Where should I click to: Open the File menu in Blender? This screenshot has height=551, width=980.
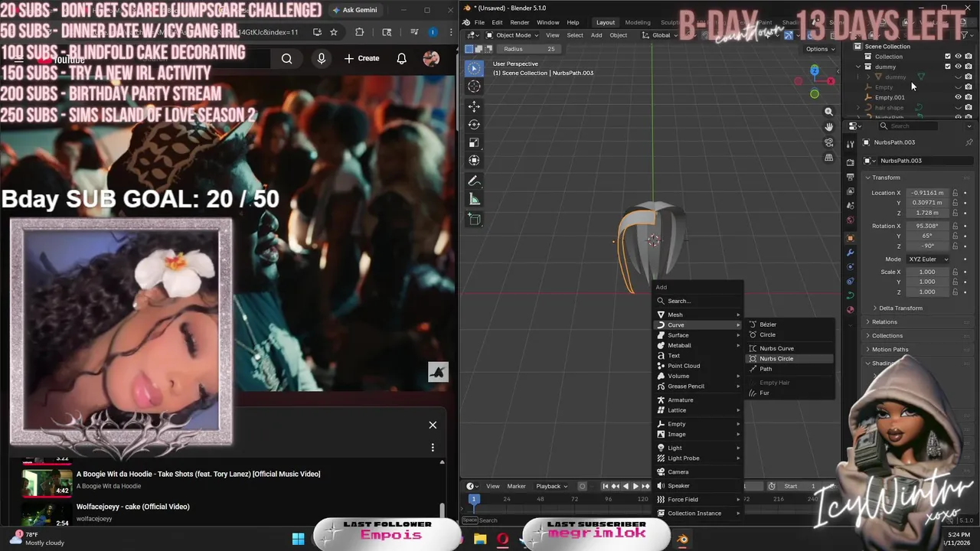pos(479,22)
